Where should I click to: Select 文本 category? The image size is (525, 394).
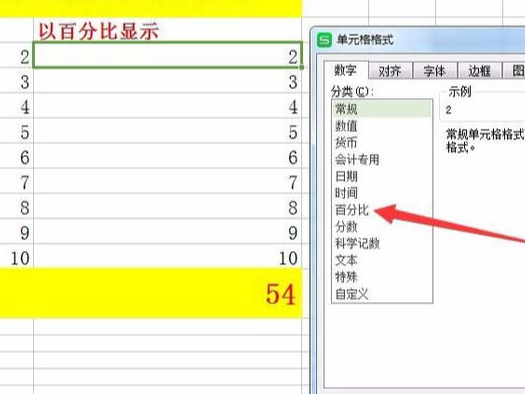pos(382,260)
